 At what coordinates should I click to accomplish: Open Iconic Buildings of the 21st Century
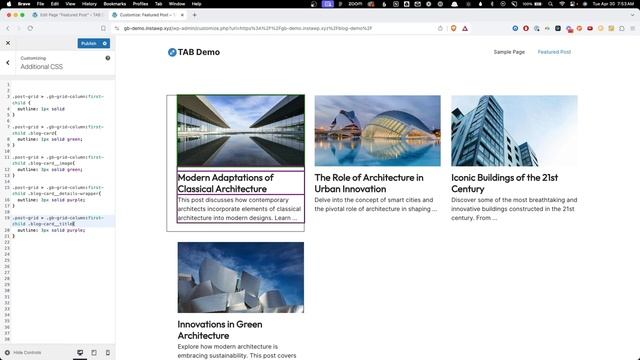click(504, 183)
